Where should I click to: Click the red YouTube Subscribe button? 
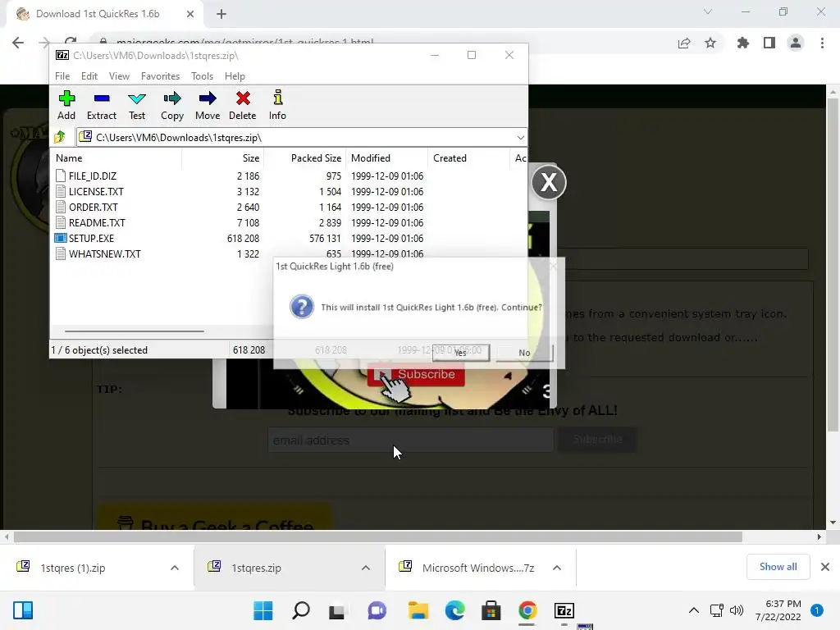pos(416,374)
